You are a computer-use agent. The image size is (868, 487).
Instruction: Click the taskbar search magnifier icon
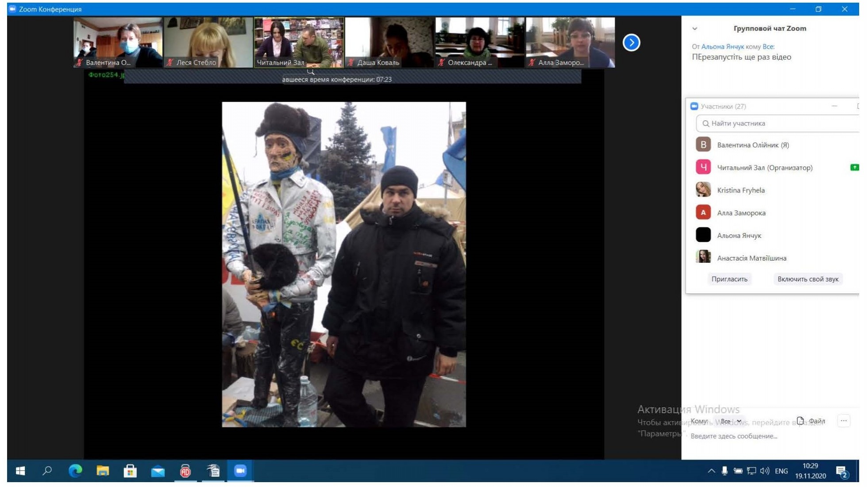(47, 471)
